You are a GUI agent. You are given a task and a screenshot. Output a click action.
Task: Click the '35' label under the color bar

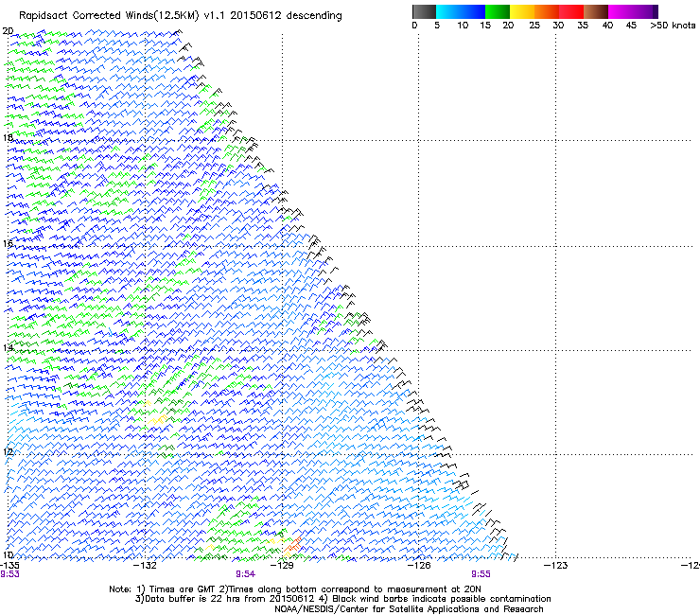pyautogui.click(x=583, y=26)
